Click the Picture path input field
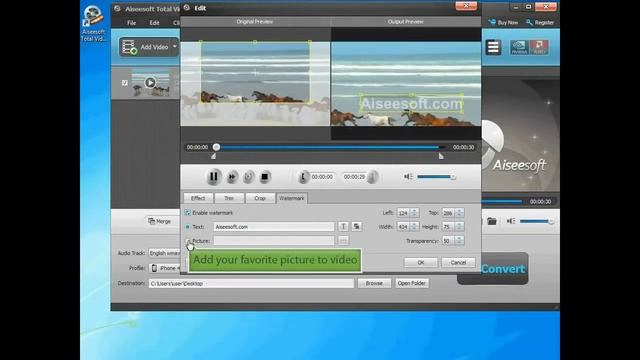The image size is (640, 360). (x=273, y=241)
